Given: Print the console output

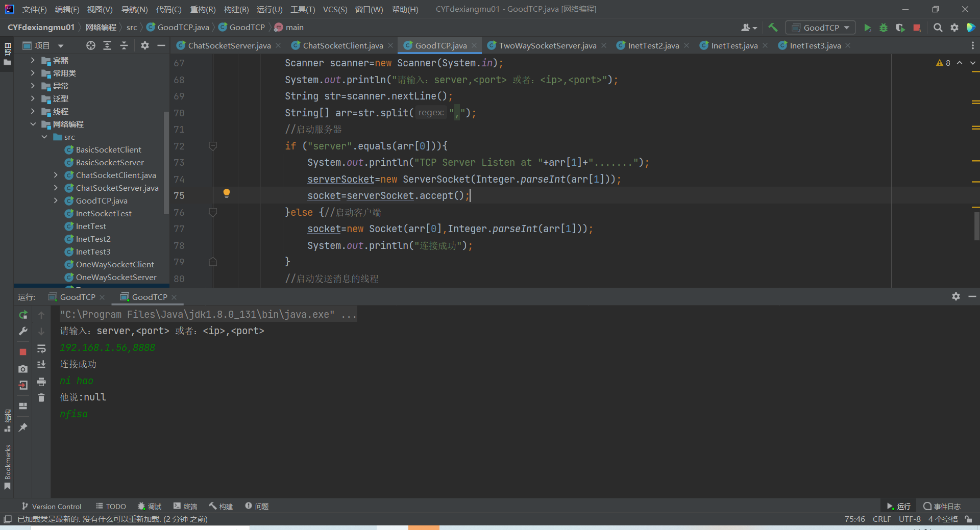Looking at the screenshot, I should pyautogui.click(x=41, y=382).
